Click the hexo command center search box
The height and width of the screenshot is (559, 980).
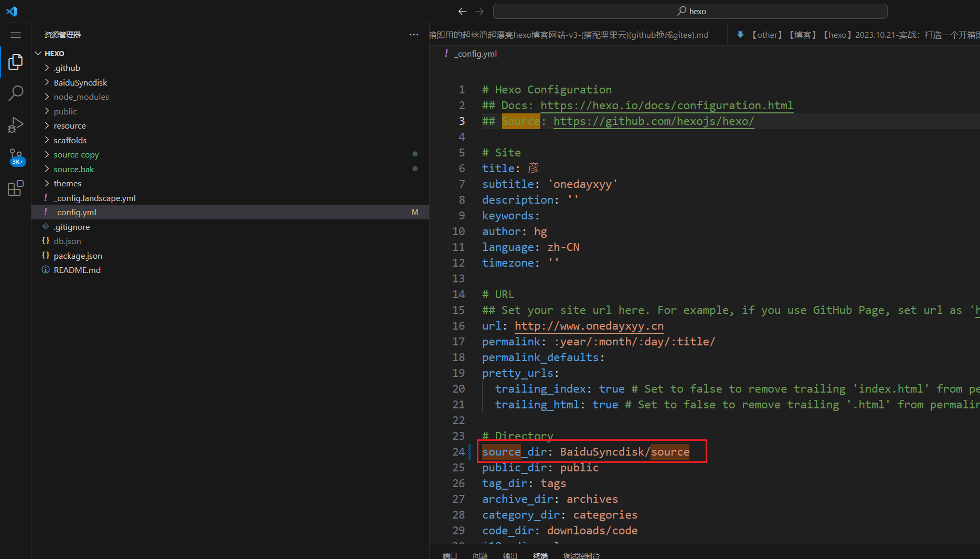690,11
